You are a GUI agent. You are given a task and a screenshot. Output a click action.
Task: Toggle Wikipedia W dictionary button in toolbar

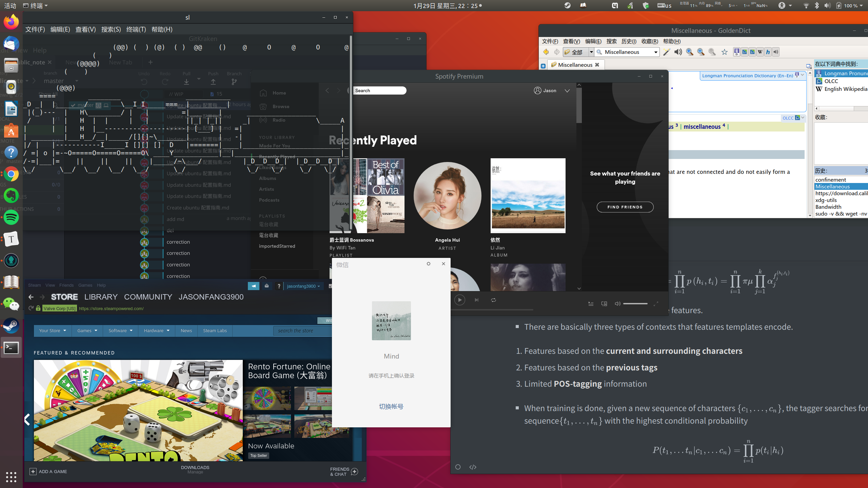click(x=760, y=52)
